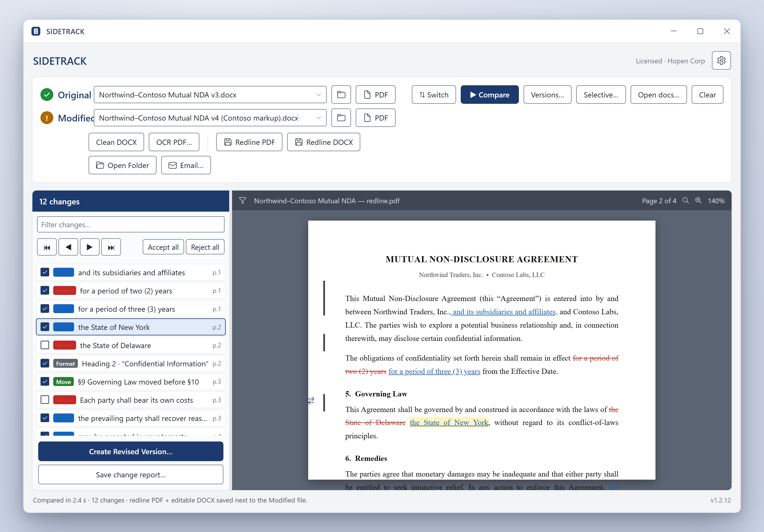Click the search magnifier in viewer toolbar
This screenshot has height=532, width=764.
tap(686, 200)
